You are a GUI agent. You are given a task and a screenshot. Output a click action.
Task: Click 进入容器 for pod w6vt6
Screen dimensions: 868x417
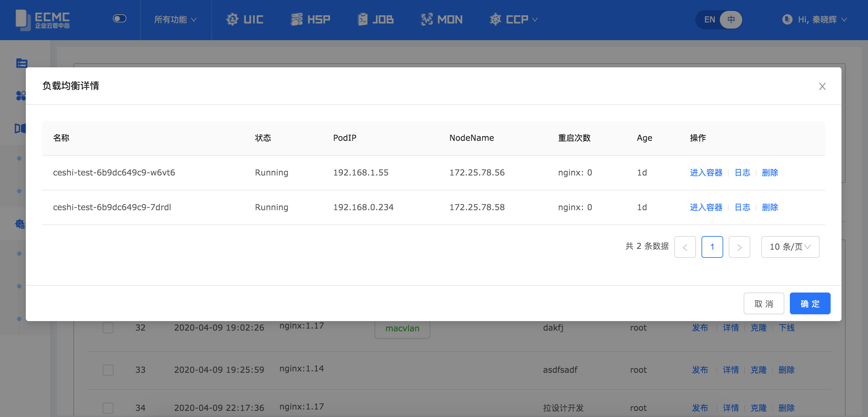(x=706, y=172)
